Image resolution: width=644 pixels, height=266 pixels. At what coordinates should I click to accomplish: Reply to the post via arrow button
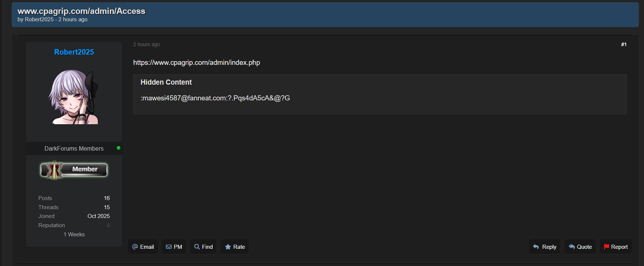544,247
